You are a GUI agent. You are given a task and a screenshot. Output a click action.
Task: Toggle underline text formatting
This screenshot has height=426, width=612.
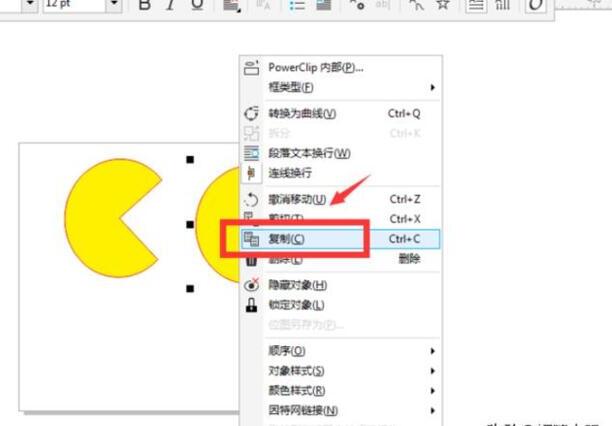click(x=197, y=5)
